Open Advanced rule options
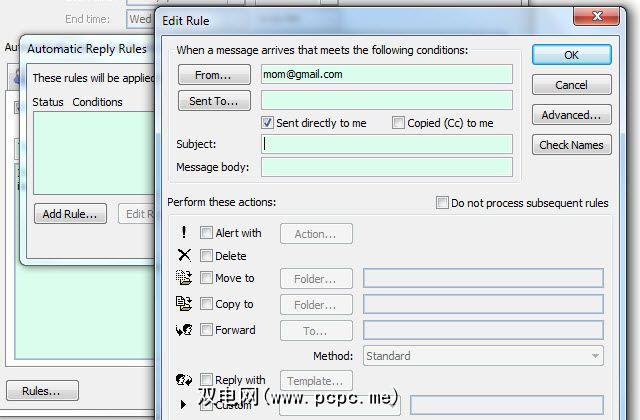The image size is (640, 420). (571, 115)
